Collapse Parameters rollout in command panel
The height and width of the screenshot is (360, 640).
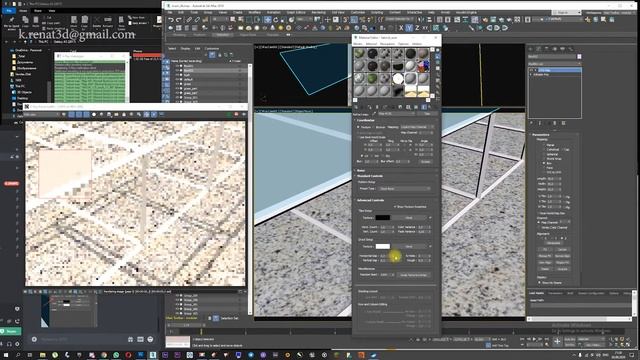click(540, 134)
